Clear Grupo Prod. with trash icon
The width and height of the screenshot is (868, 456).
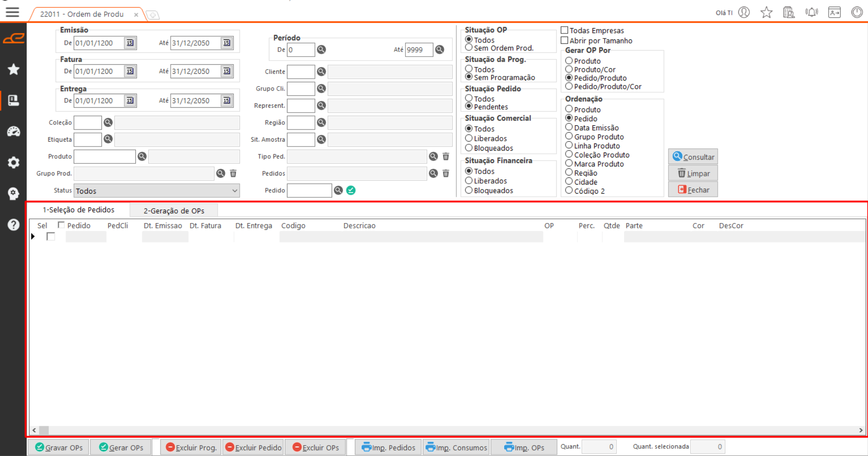pos(233,173)
